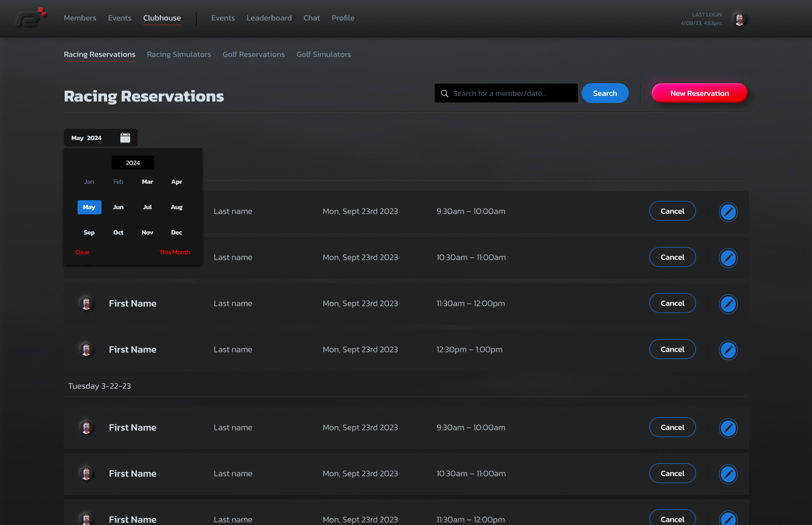Go to the Leaderboard page
Image resolution: width=812 pixels, height=525 pixels.
269,18
